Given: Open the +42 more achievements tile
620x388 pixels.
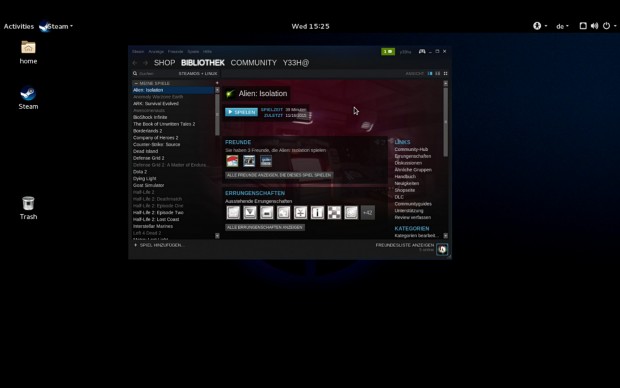Looking at the screenshot, I should point(368,213).
